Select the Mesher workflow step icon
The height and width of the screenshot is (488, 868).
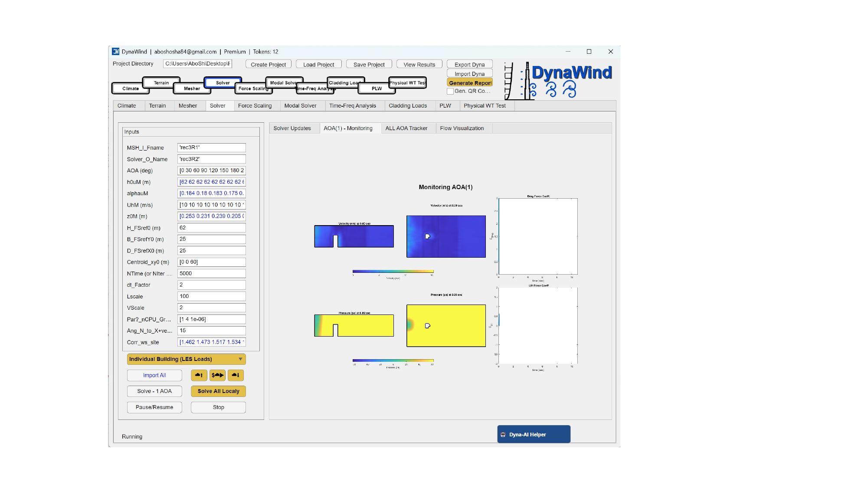pyautogui.click(x=192, y=88)
